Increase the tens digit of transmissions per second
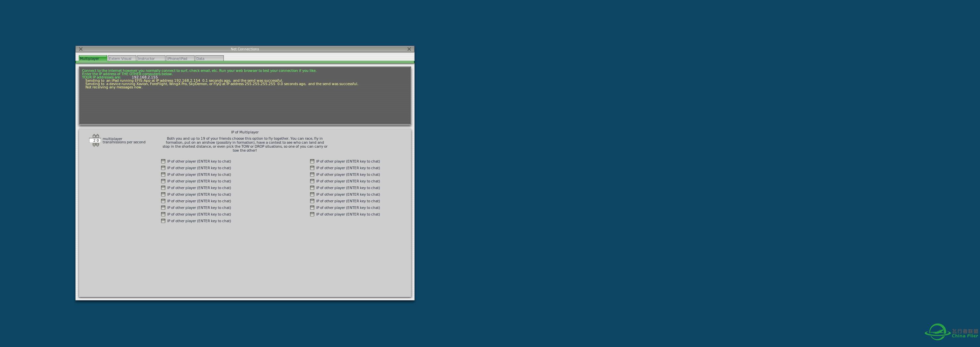The width and height of the screenshot is (980, 347). tap(94, 136)
